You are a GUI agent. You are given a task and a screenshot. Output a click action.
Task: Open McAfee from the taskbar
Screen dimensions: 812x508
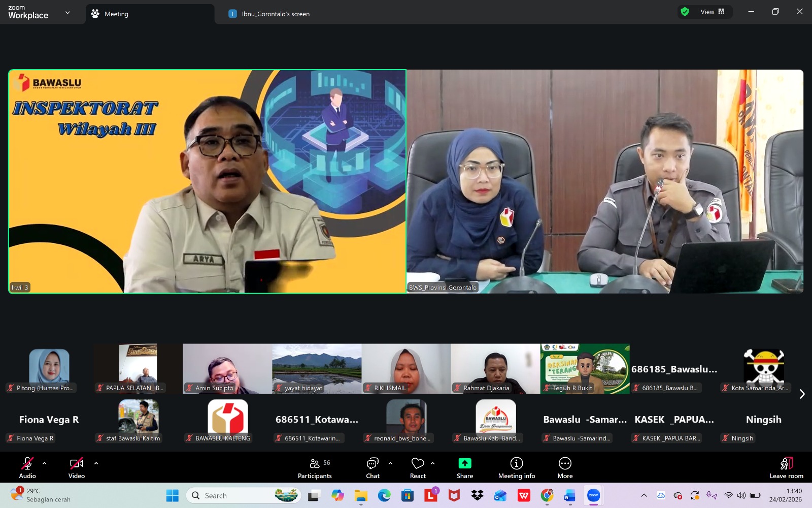(x=454, y=495)
